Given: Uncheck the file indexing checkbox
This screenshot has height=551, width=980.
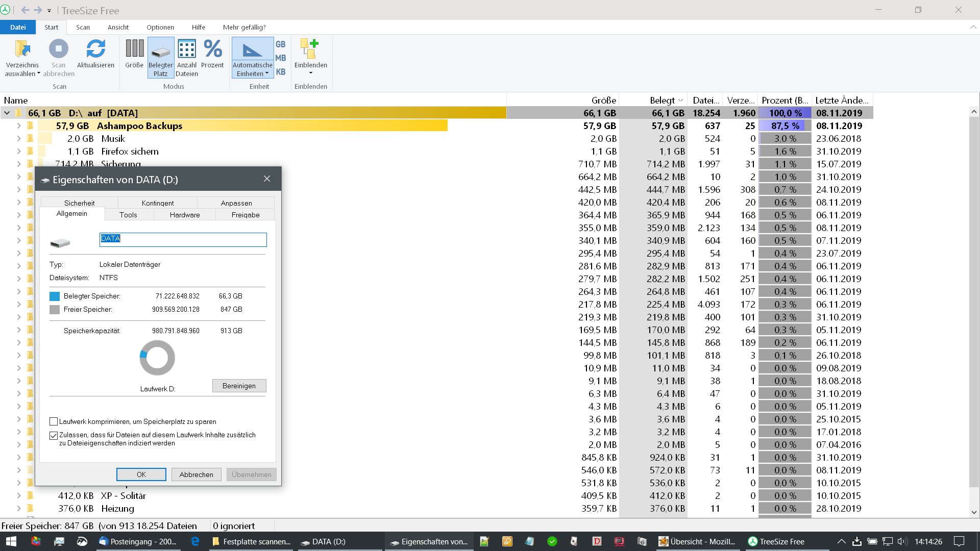Looking at the screenshot, I should [54, 435].
